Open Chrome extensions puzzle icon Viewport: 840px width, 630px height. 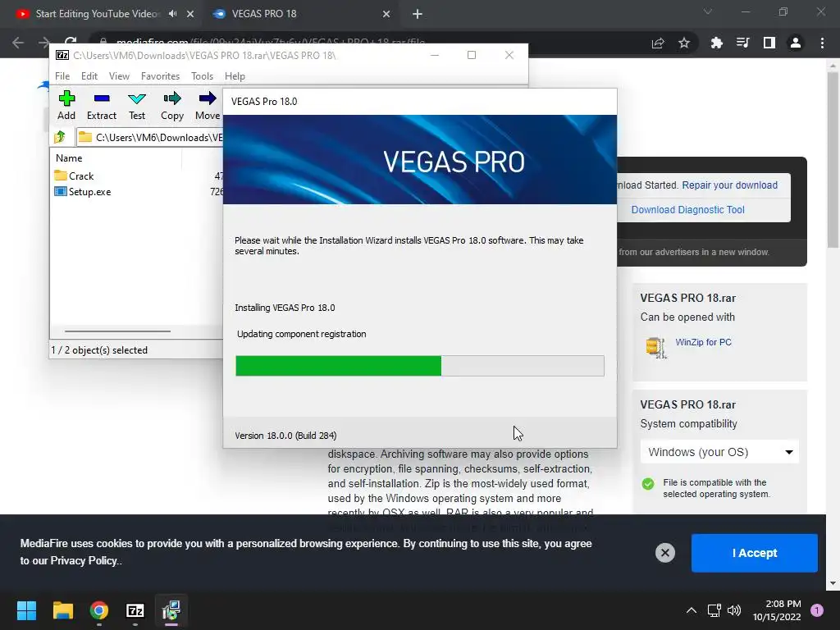coord(716,43)
